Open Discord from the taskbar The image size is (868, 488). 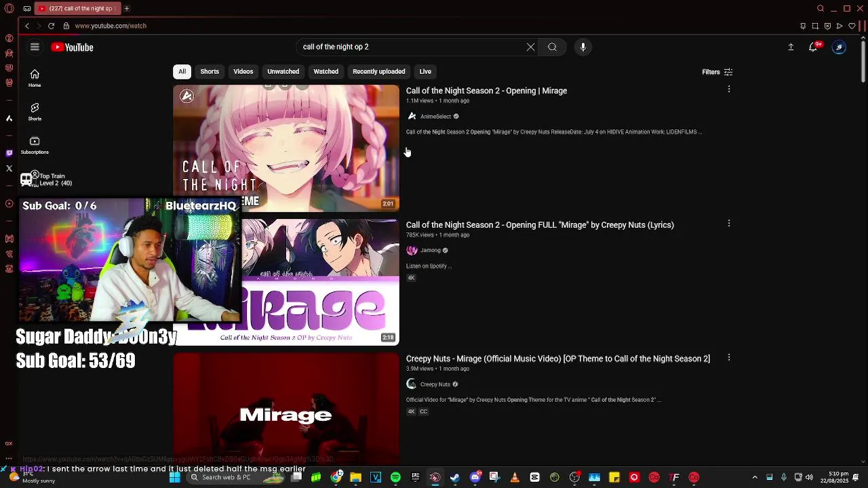pos(475,477)
